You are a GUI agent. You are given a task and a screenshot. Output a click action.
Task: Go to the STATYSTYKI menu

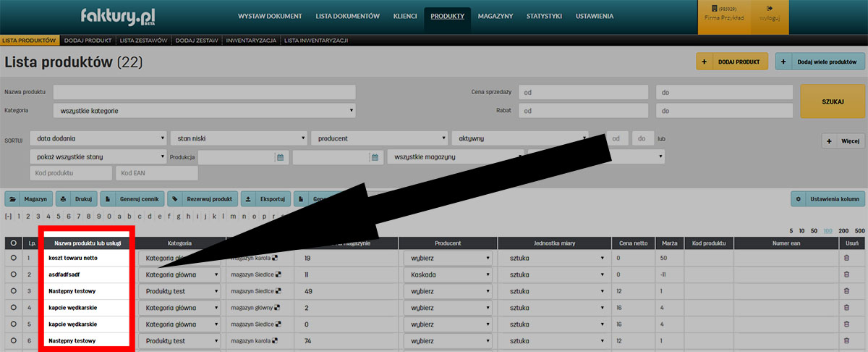coord(544,16)
